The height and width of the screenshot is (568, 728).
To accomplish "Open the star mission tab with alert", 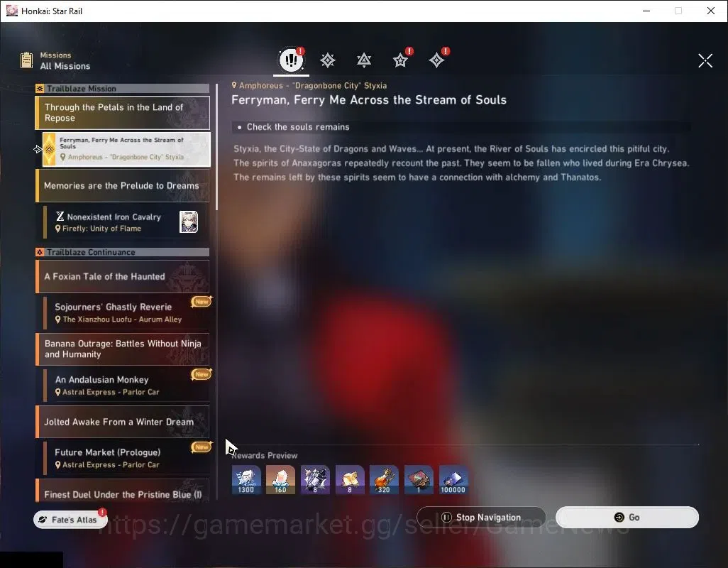I will click(x=400, y=60).
